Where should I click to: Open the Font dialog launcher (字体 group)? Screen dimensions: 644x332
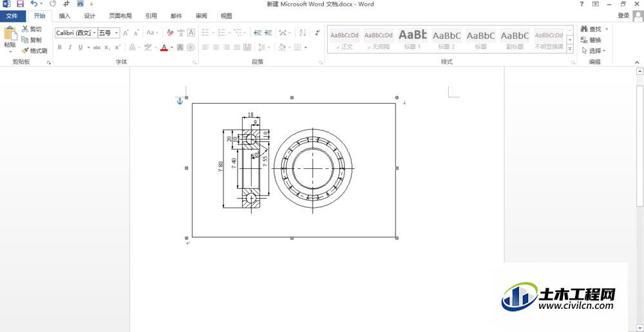194,63
